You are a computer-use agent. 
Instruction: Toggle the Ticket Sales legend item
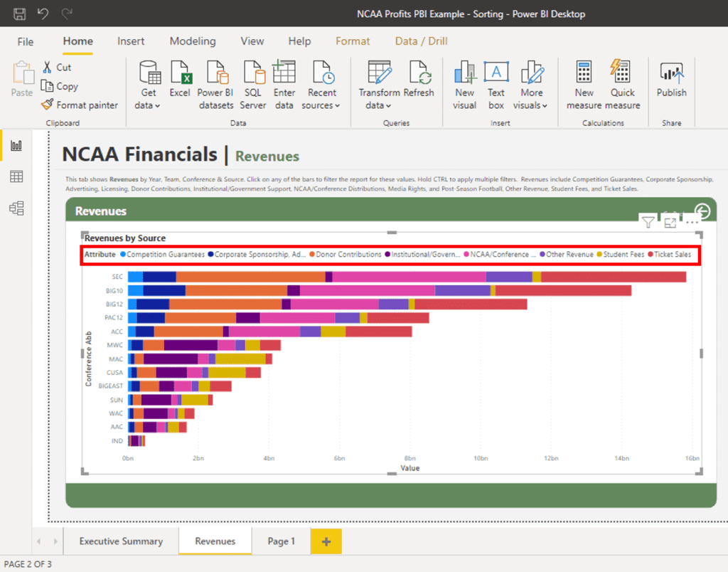click(x=673, y=254)
